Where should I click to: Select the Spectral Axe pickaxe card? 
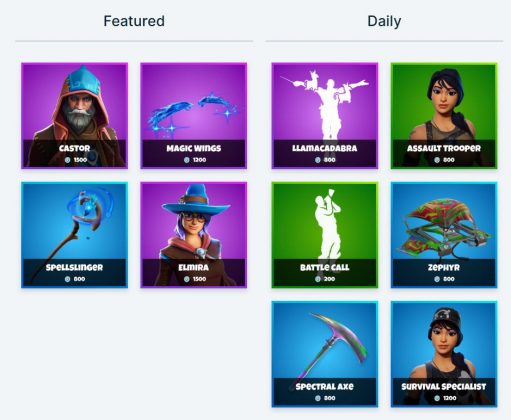325,354
